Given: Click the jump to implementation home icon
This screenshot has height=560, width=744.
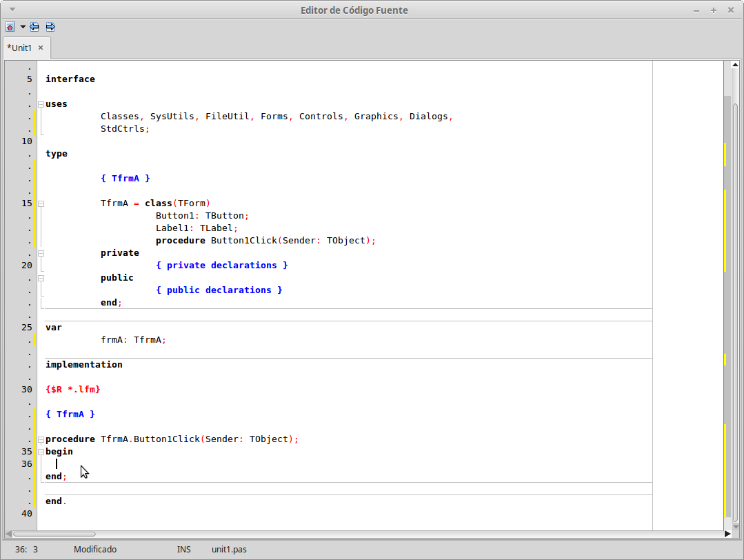Looking at the screenshot, I should point(9,26).
